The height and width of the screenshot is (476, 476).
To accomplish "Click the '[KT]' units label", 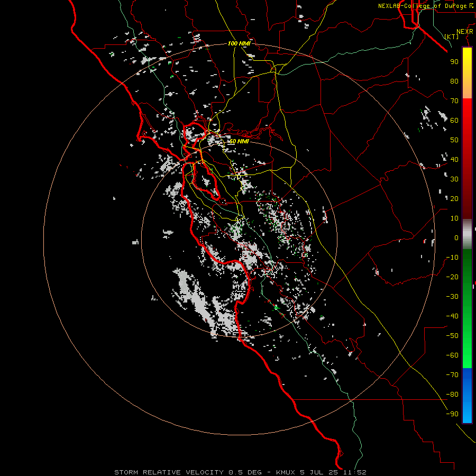I will coord(452,36).
